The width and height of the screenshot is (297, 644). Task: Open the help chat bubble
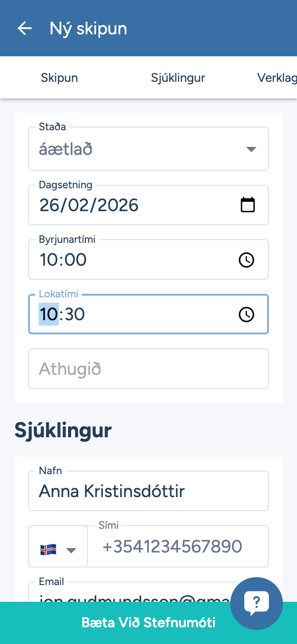[x=256, y=603]
